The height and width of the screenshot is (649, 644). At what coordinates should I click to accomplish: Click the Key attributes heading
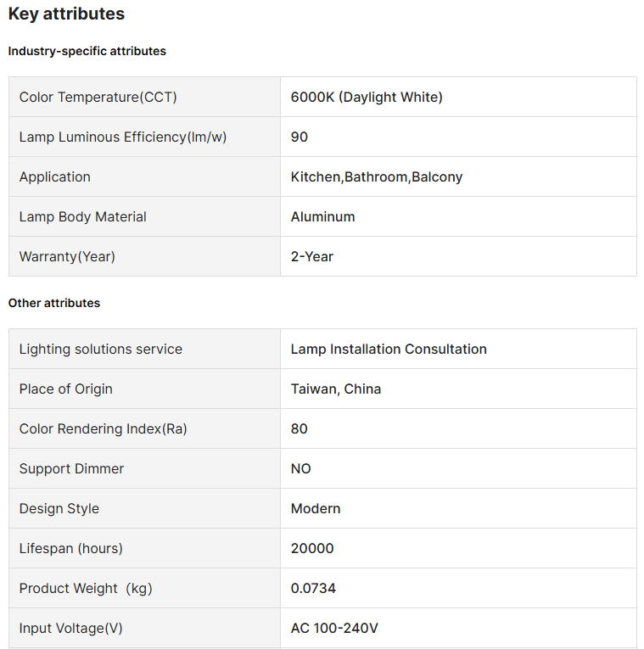tap(66, 14)
